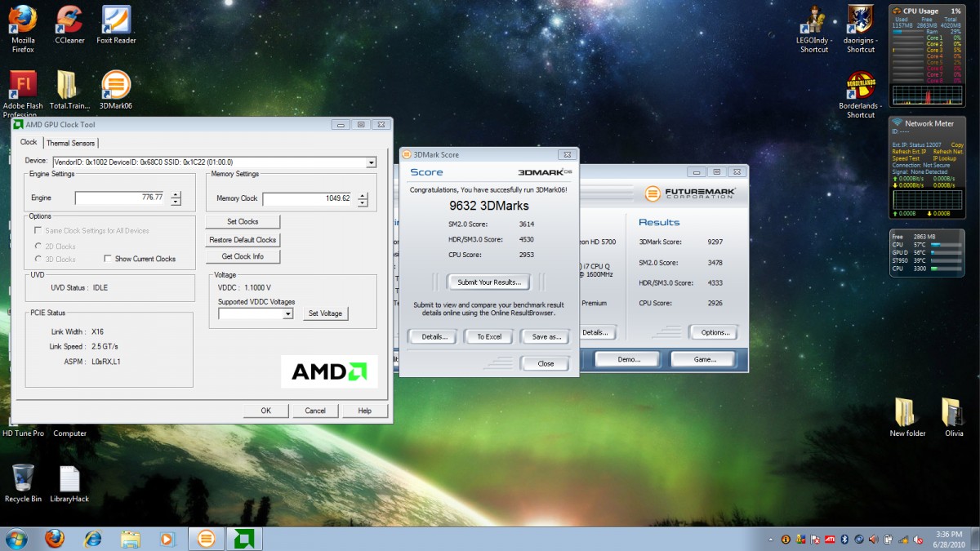Launch Windows Media Player from taskbar
Screen dimensions: 980x551
[x=167, y=539]
